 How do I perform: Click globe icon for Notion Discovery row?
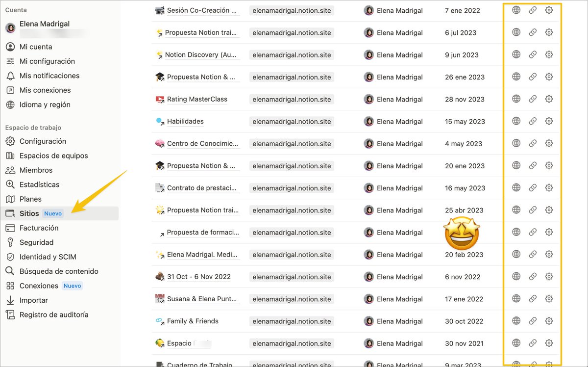(516, 54)
